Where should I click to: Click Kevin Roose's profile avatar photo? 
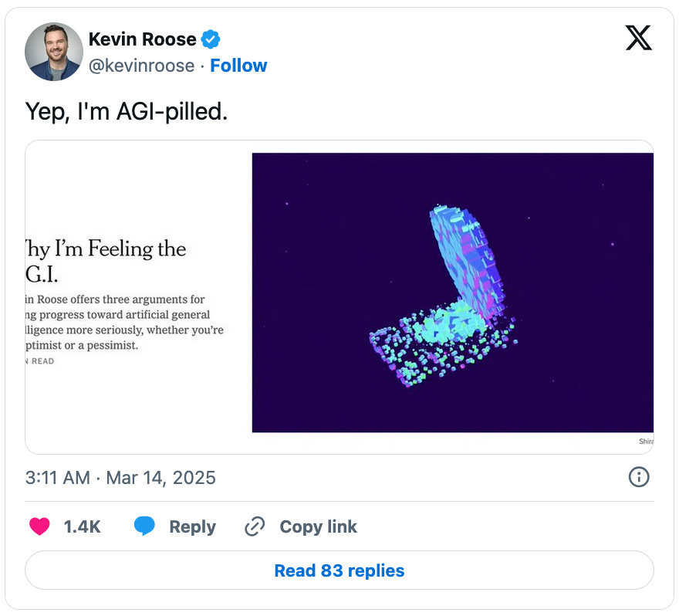pos(54,52)
